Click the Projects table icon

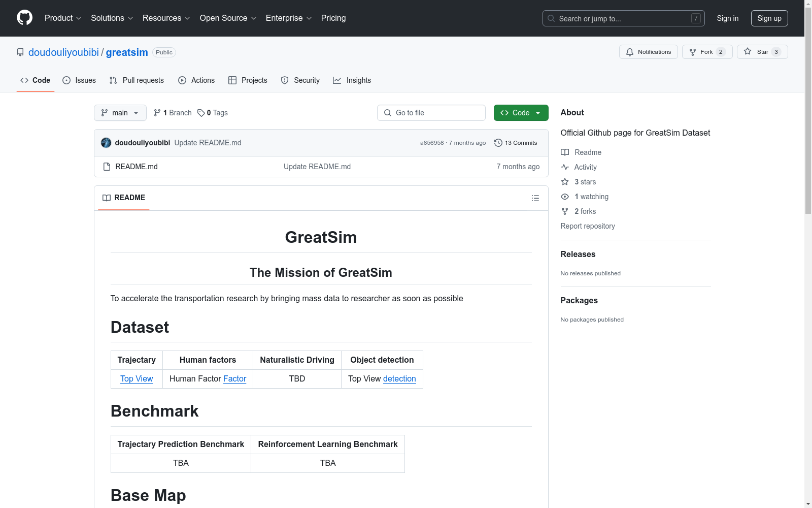(x=232, y=80)
